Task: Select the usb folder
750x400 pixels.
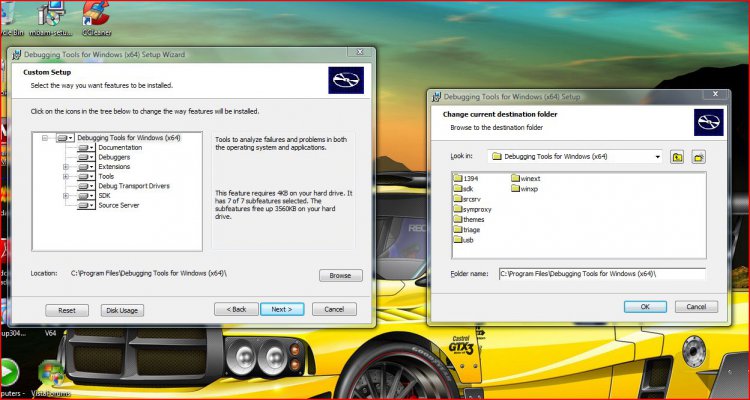Action: point(463,240)
